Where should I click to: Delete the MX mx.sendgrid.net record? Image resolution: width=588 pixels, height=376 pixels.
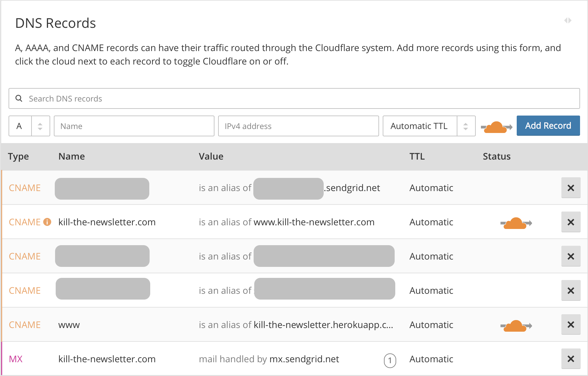571,359
